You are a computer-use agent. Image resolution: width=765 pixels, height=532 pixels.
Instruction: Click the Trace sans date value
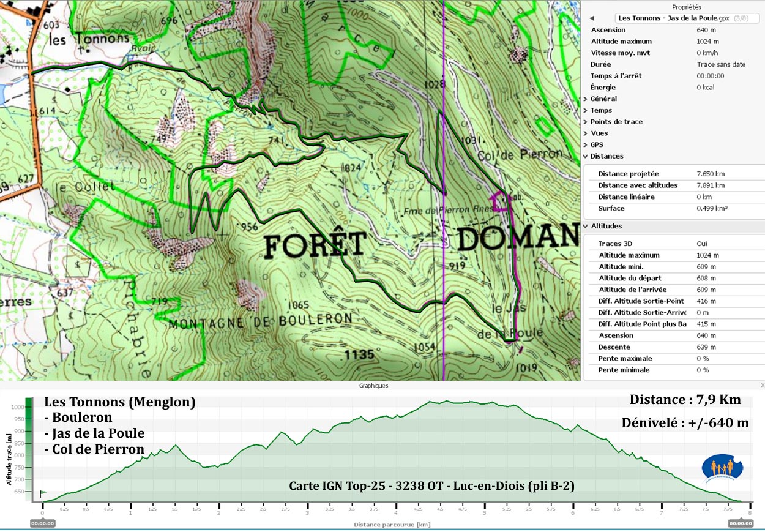pyautogui.click(x=721, y=64)
